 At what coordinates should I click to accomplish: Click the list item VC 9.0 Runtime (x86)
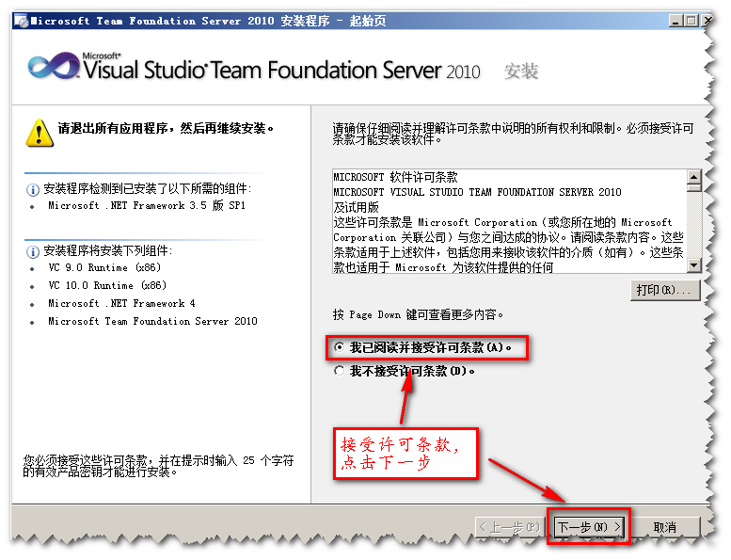(104, 267)
